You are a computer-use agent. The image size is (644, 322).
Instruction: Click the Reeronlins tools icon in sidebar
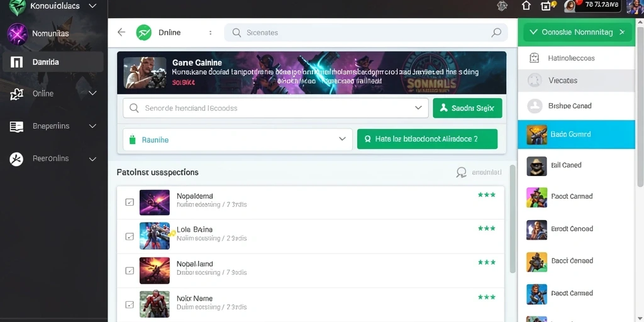[16, 158]
